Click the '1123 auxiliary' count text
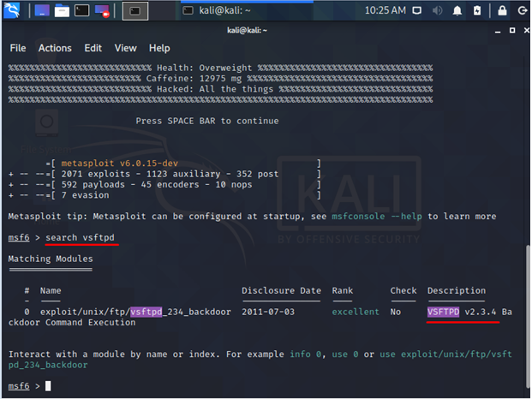This screenshot has height=399, width=532. [183, 174]
